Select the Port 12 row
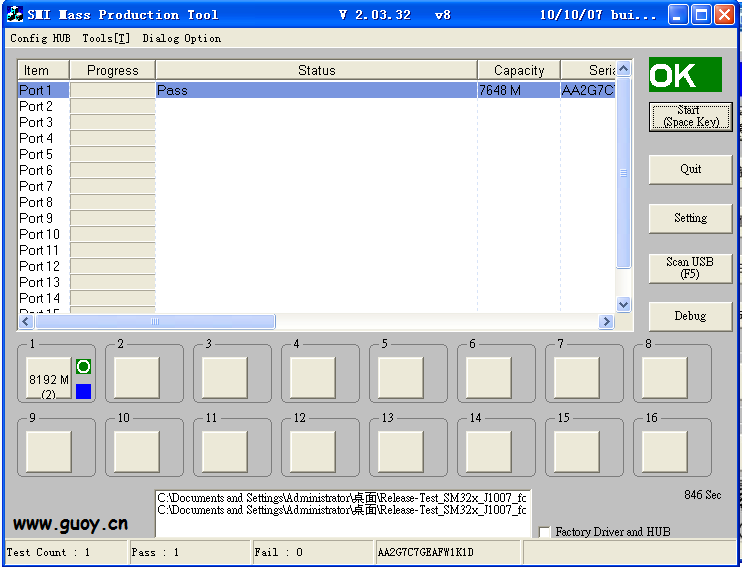The image size is (742, 567). pyautogui.click(x=316, y=266)
